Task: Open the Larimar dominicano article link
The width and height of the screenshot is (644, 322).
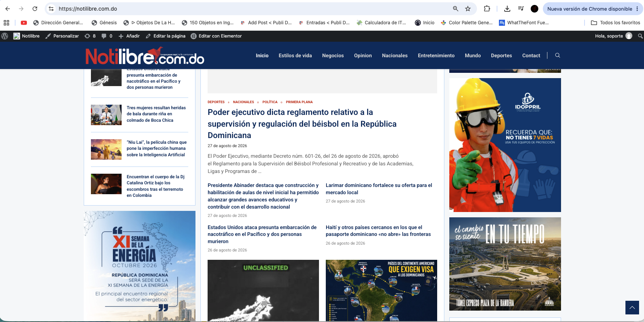Action: click(379, 189)
